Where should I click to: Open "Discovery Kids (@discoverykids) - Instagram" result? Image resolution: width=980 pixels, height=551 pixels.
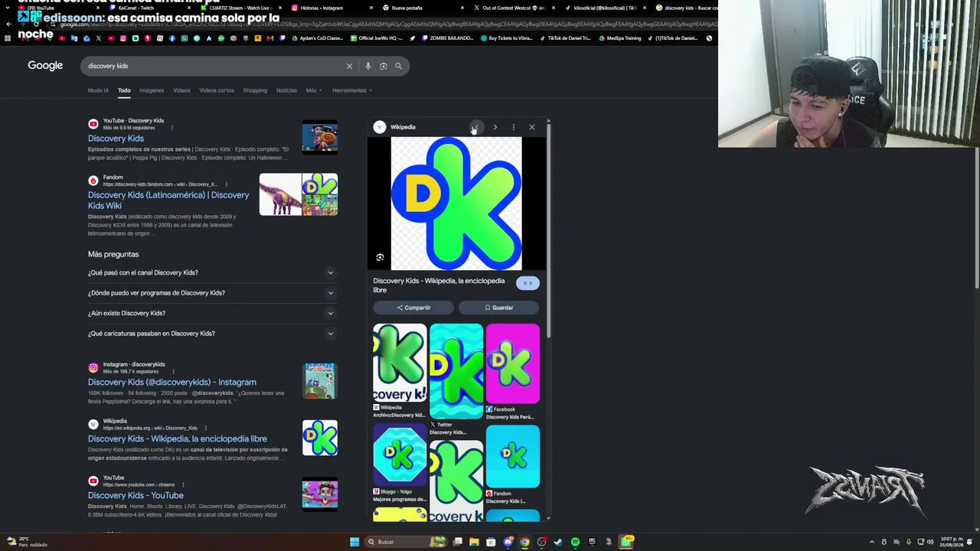pyautogui.click(x=172, y=382)
